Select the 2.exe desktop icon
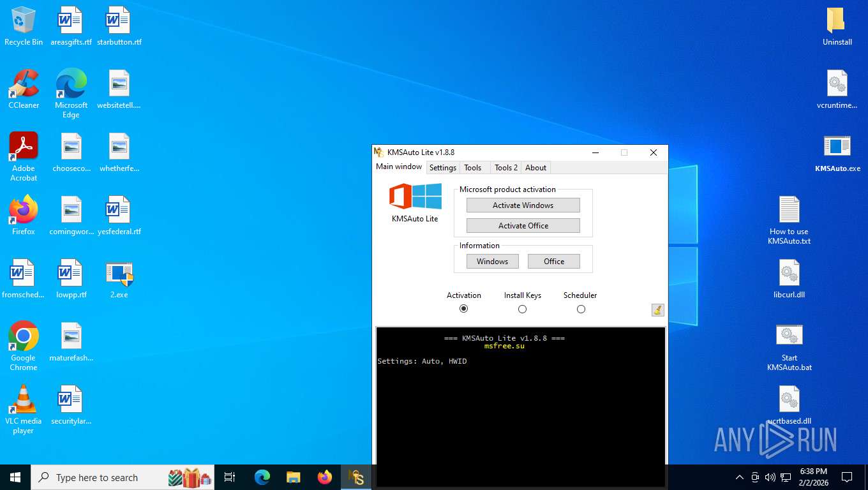Screen dimensions: 868x490 (x=119, y=279)
